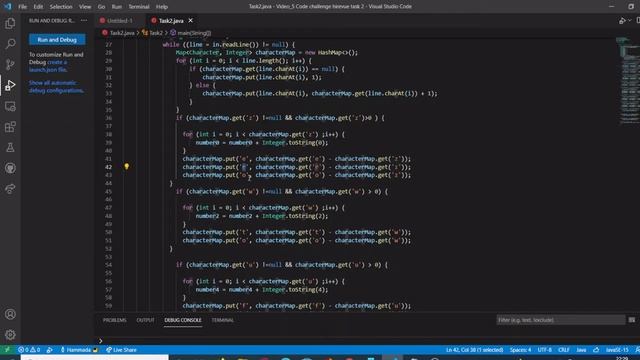The height and width of the screenshot is (360, 640).
Task: Close the Task2.java tab
Action: [x=191, y=20]
